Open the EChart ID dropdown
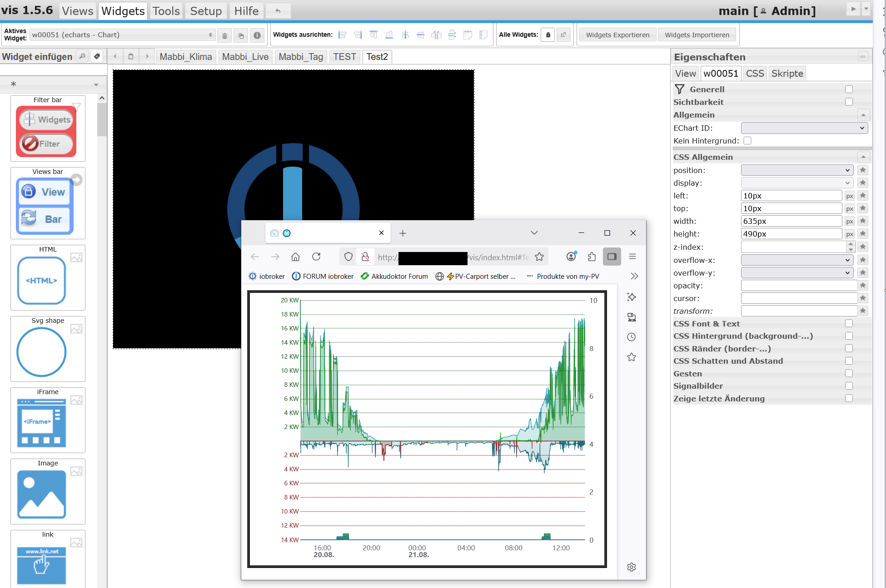 click(x=804, y=128)
